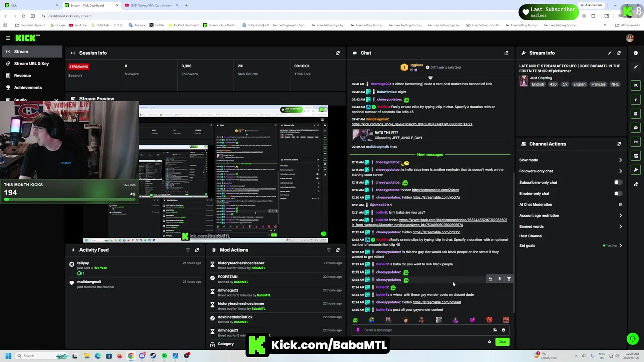The width and height of the screenshot is (644, 362).
Task: Open streamable.com/hc9ka0 link in chat
Action: click(x=437, y=302)
